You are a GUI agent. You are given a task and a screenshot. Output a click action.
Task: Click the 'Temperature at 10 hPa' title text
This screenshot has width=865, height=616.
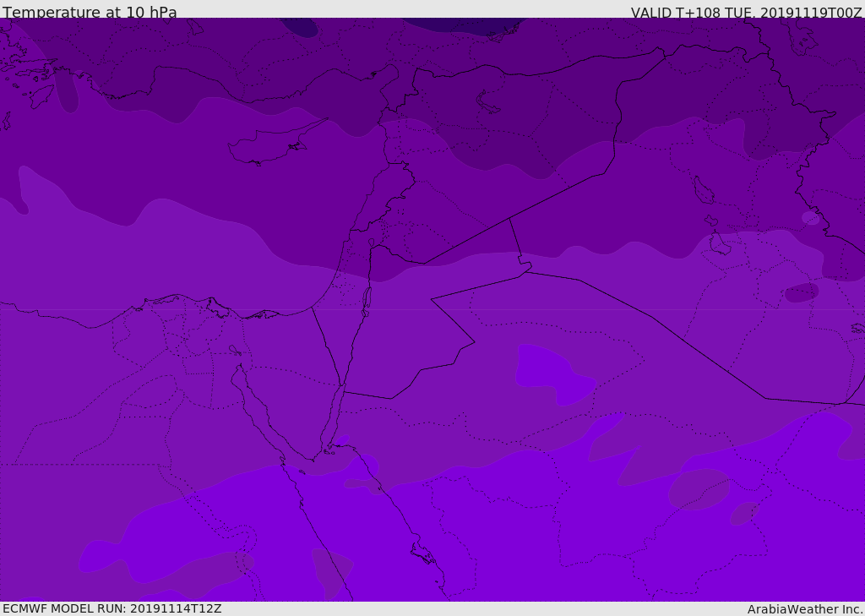(x=90, y=12)
